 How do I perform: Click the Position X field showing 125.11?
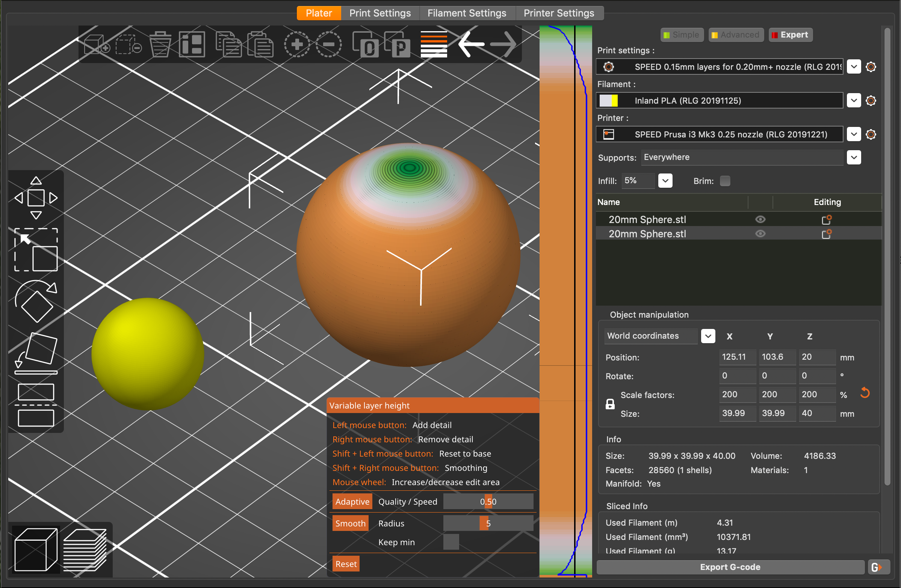(x=738, y=357)
